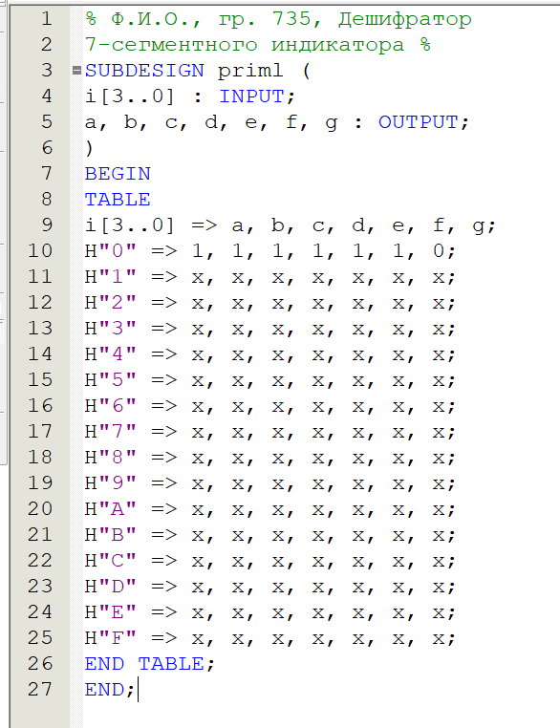Click the BEGIN keyword on line 7

coord(118,174)
